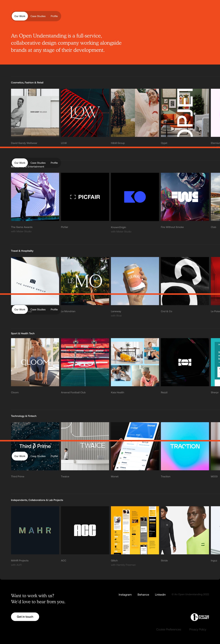Click the 'ACC' caption text

(63, 561)
